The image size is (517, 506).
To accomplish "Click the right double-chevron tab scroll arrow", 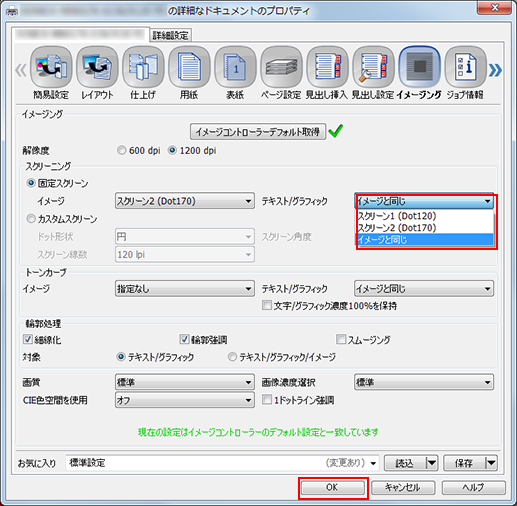I will coord(495,70).
